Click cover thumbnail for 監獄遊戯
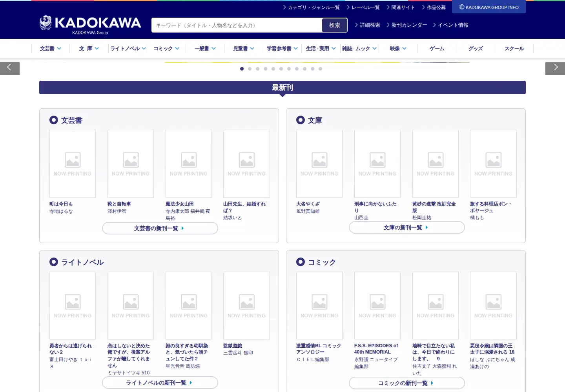The height and width of the screenshot is (392, 565). click(246, 305)
